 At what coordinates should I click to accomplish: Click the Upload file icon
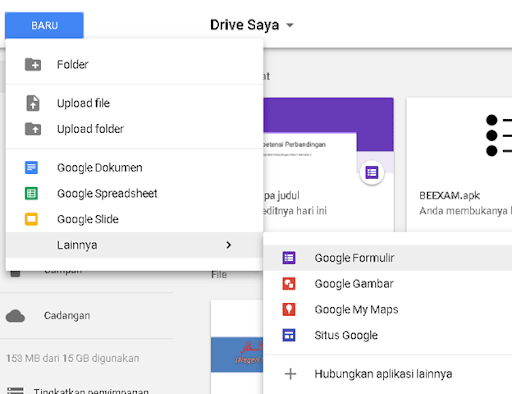pyautogui.click(x=33, y=103)
